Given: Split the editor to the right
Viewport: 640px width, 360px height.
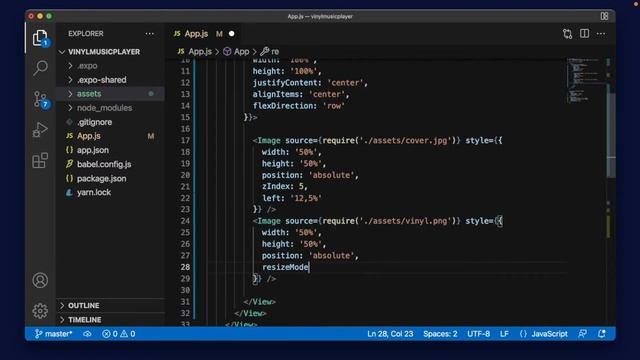Looking at the screenshot, I should tap(584, 33).
